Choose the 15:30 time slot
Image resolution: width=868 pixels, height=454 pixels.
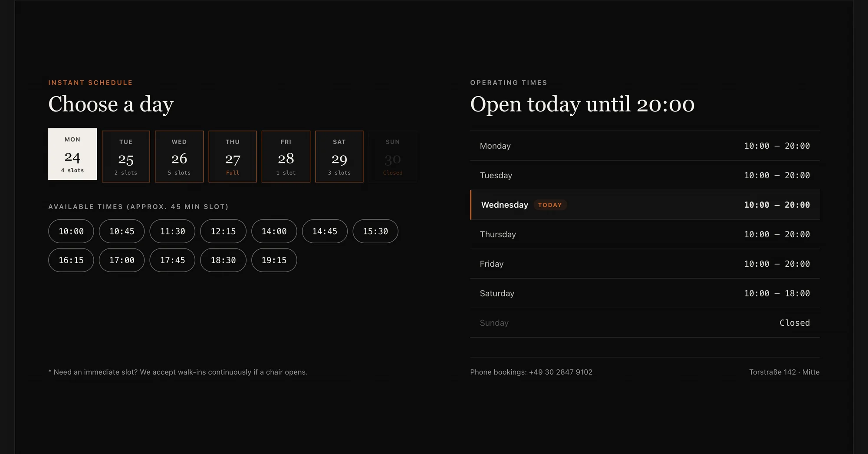(x=375, y=231)
